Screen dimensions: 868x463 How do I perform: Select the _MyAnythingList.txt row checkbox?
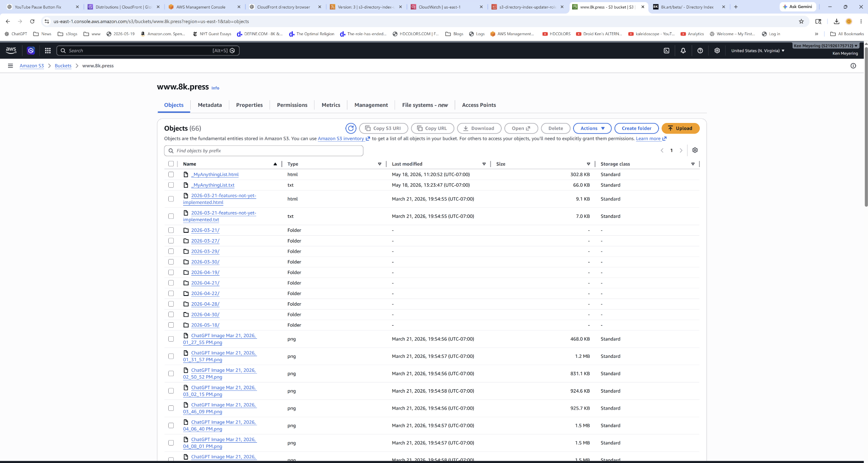point(171,185)
